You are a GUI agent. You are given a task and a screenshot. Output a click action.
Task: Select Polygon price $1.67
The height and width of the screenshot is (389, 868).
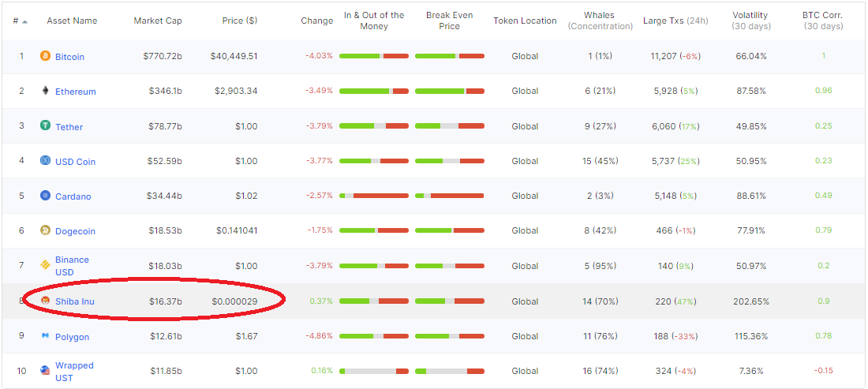pos(246,336)
